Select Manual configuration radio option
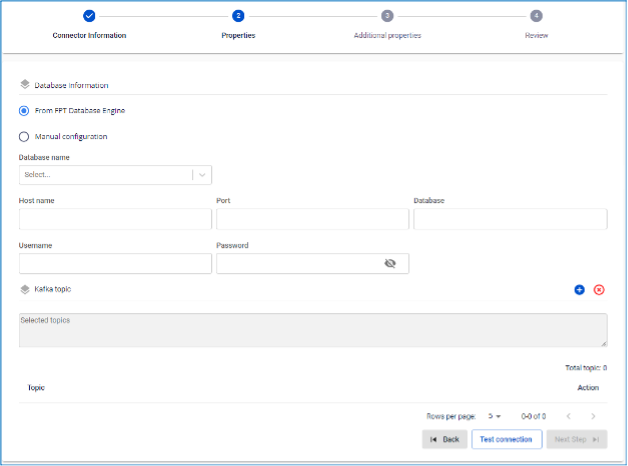This screenshot has width=628, height=466. click(24, 137)
